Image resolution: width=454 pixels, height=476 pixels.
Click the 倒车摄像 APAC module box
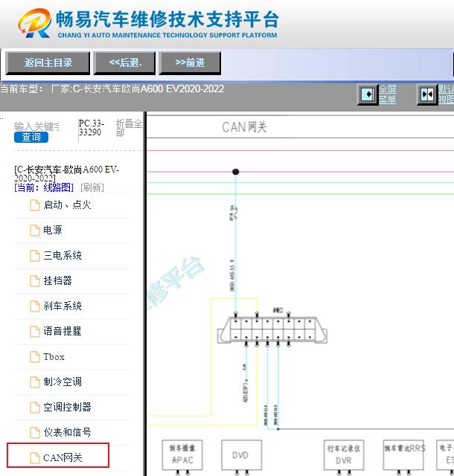click(x=182, y=455)
